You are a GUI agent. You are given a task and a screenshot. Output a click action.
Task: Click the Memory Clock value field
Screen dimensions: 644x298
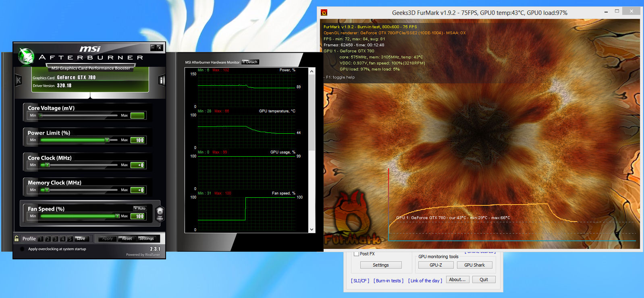[137, 190]
